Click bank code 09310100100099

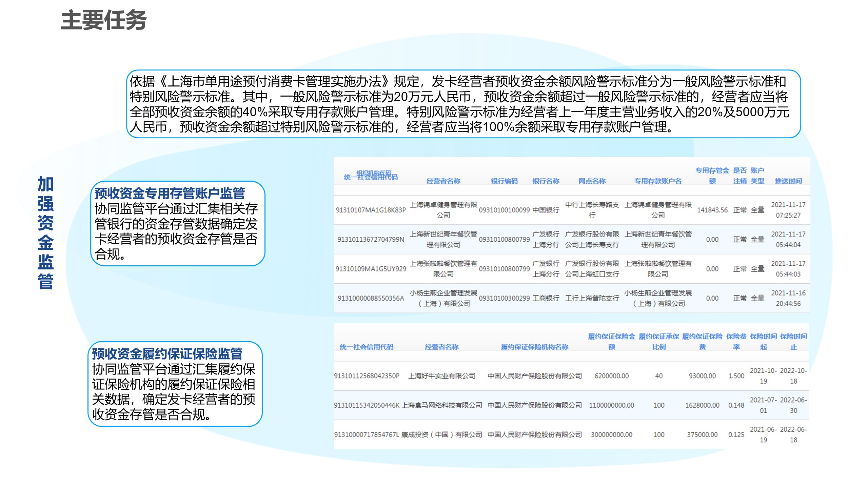[504, 210]
